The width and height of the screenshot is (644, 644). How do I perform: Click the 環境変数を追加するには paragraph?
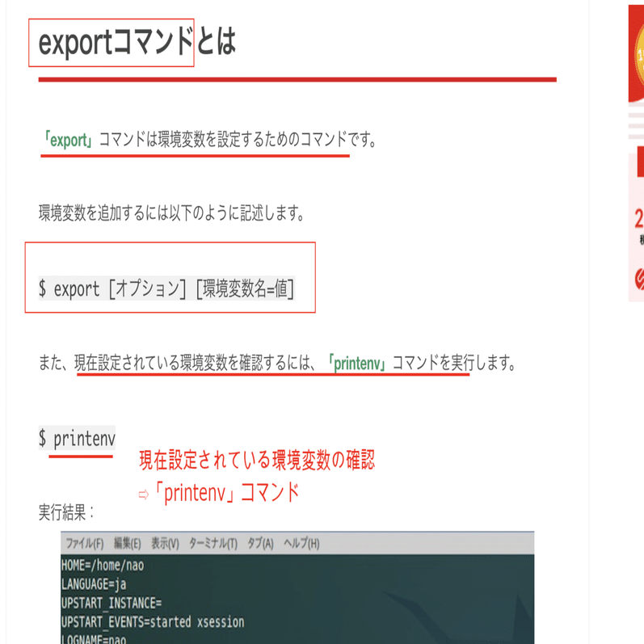(x=171, y=213)
